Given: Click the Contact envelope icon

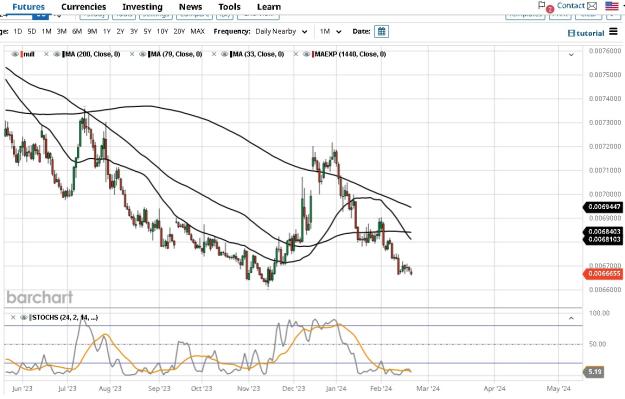Looking at the screenshot, I should pyautogui.click(x=592, y=6).
